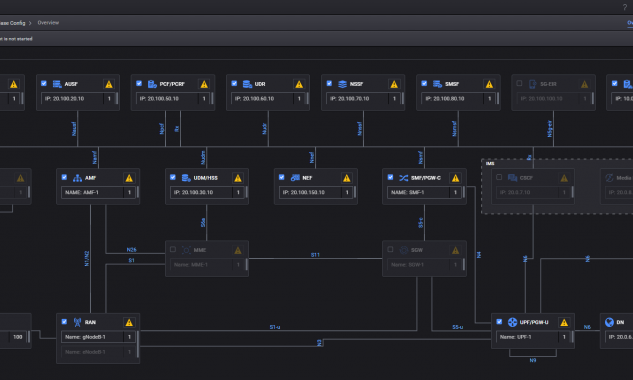633x380 pixels.
Task: Uncheck the UDR node checkbox
Action: click(x=234, y=83)
